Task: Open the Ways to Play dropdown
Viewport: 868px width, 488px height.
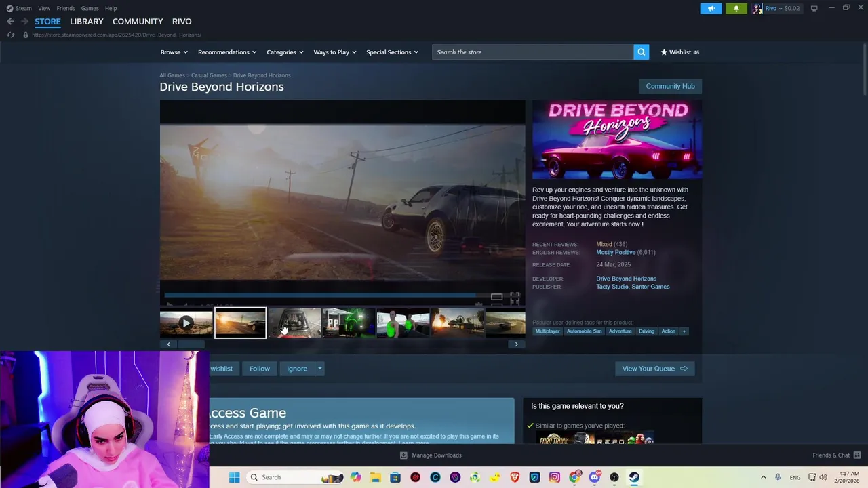Action: tap(335, 52)
